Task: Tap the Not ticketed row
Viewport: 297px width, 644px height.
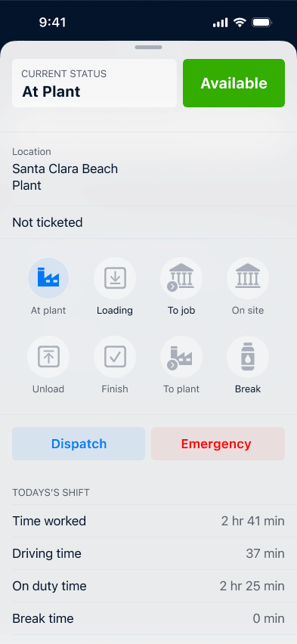Action: (148, 222)
